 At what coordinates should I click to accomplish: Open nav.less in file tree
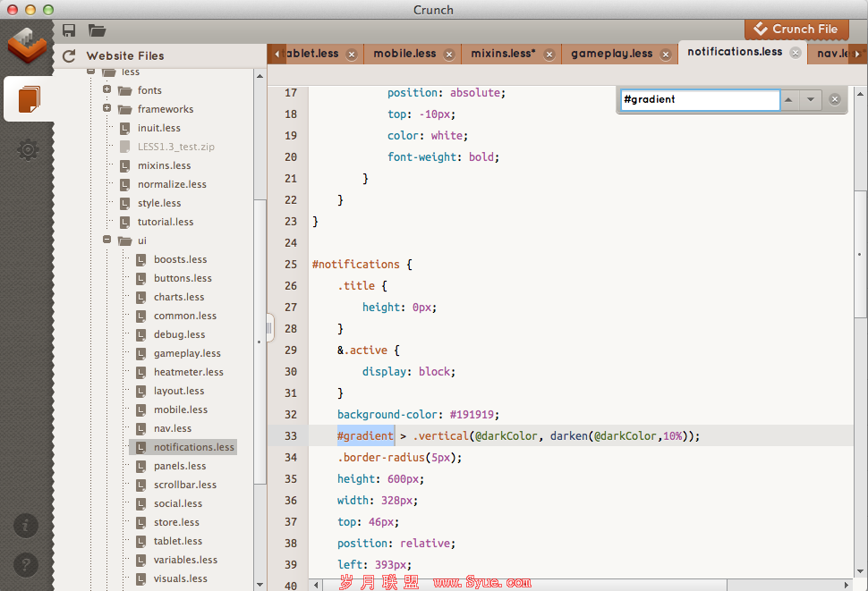(x=172, y=429)
